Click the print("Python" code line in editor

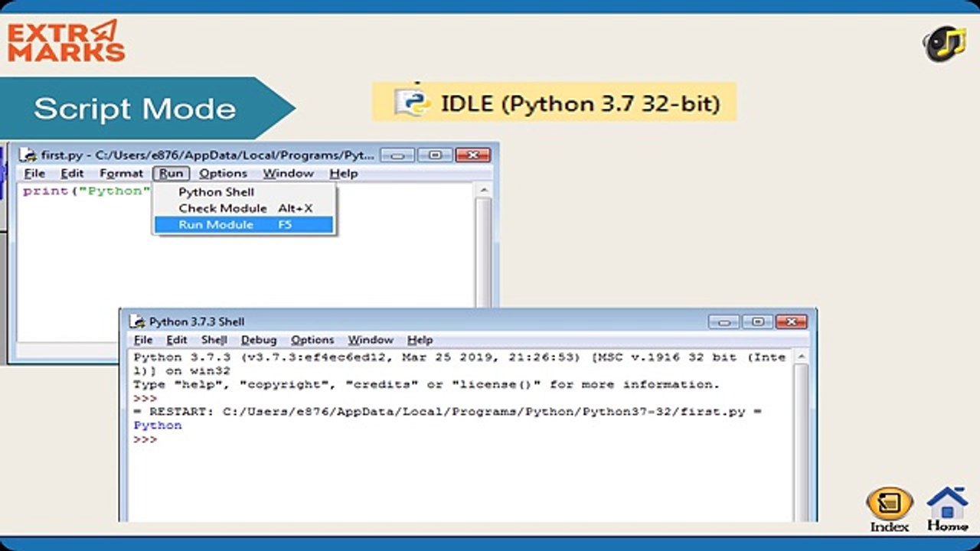pyautogui.click(x=86, y=191)
